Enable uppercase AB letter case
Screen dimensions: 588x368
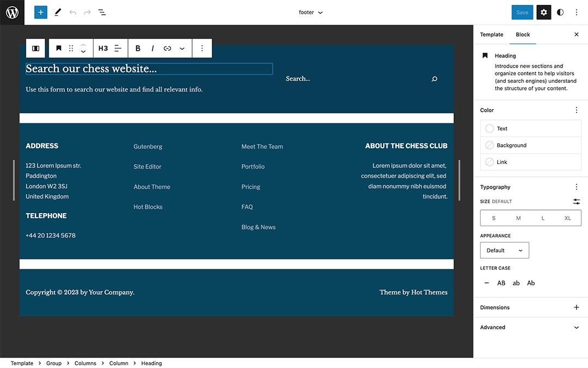(x=501, y=283)
